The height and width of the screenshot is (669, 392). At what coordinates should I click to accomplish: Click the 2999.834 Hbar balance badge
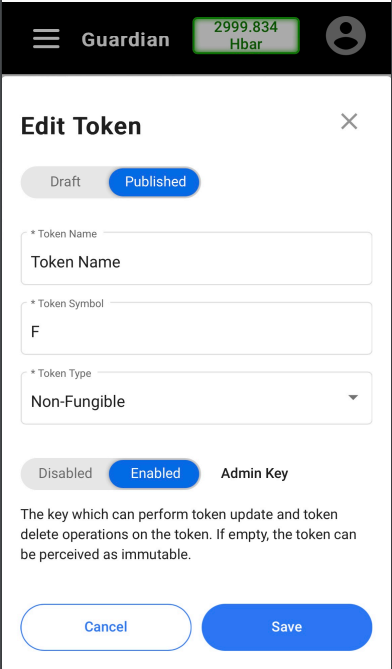[x=246, y=35]
